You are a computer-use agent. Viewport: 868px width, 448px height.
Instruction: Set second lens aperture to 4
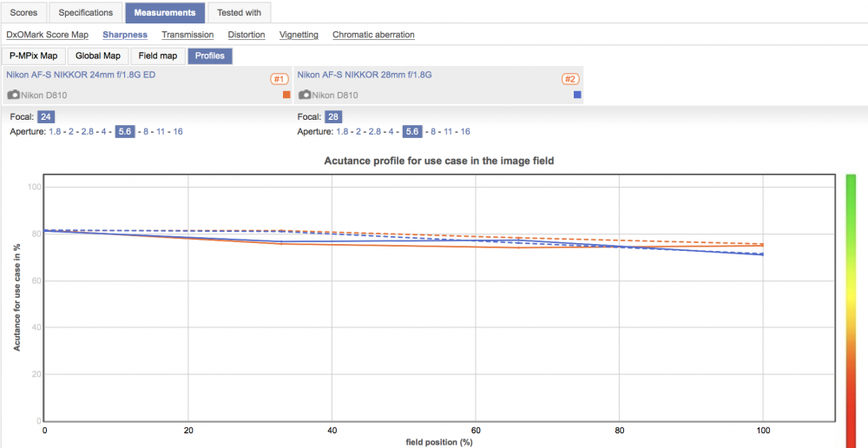[x=391, y=132]
